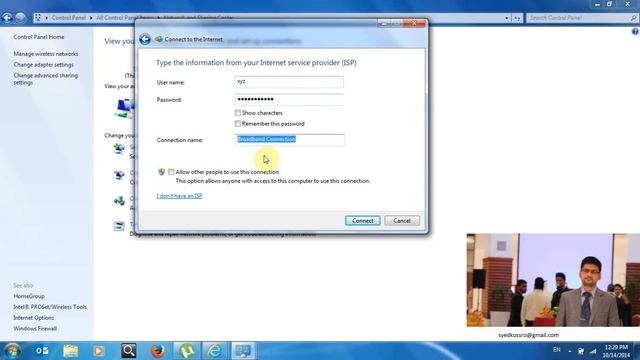Open File Explorer folder icon in taskbar
The image size is (640, 360).
71,351
